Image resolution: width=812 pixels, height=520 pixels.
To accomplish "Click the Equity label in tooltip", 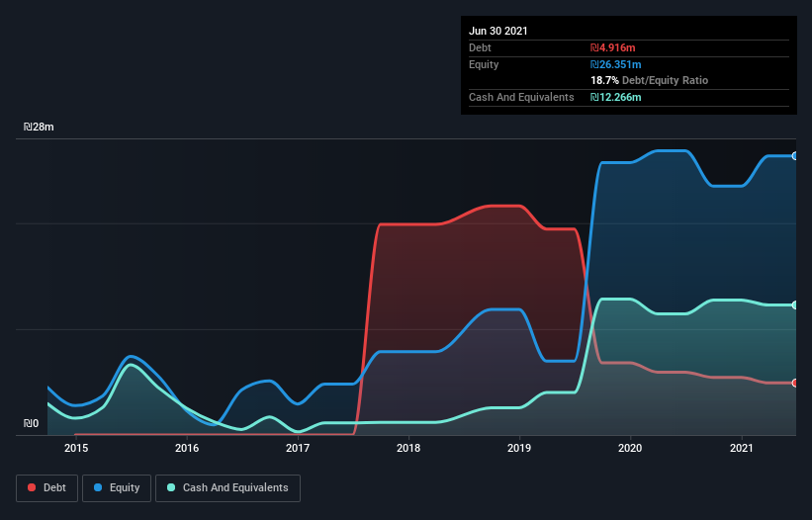I will coord(484,64).
